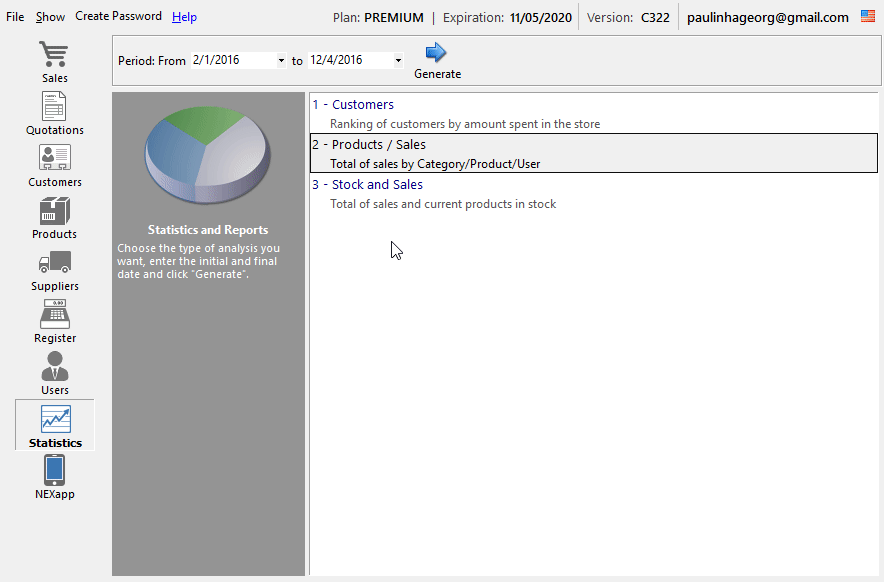Click the 'Statistics and Reports' heading

tap(208, 230)
